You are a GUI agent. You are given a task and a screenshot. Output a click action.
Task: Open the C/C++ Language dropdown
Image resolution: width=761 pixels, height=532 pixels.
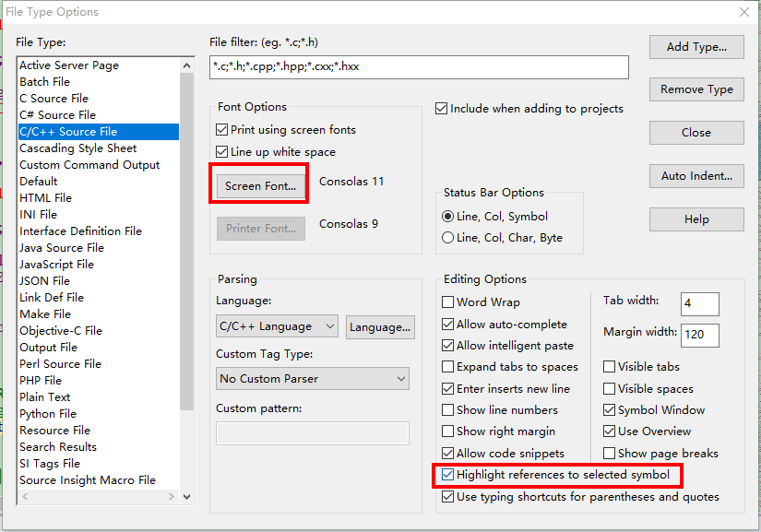pos(276,327)
